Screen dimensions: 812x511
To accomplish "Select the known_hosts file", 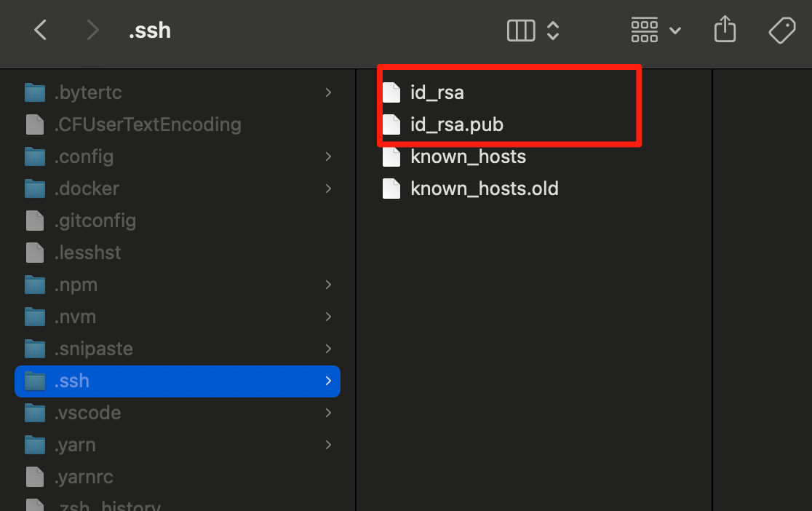I will click(x=468, y=157).
